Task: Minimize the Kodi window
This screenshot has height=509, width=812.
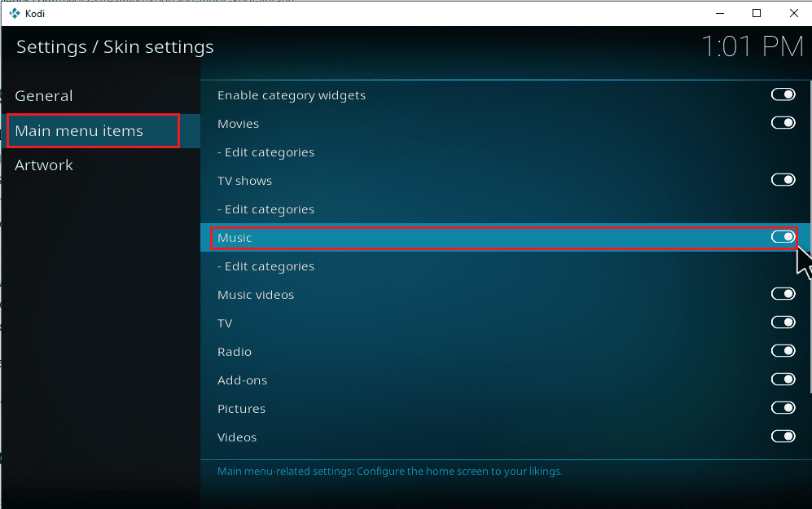Action: click(x=720, y=14)
